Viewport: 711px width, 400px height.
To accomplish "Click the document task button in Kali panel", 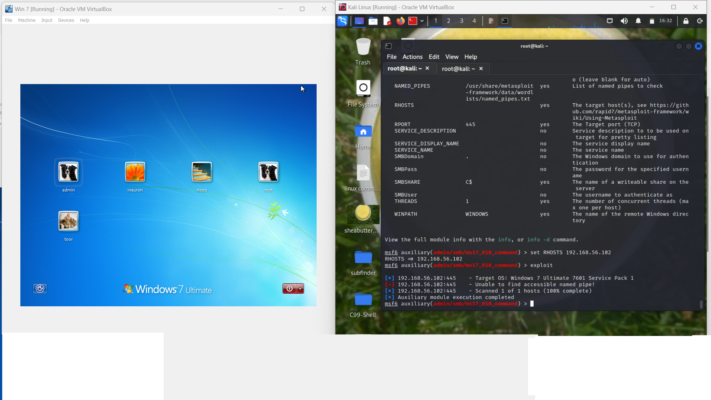I will coord(491,21).
